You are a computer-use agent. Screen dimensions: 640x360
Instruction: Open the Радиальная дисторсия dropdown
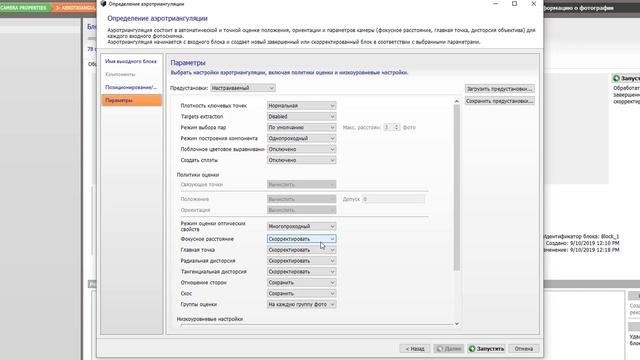pyautogui.click(x=302, y=261)
